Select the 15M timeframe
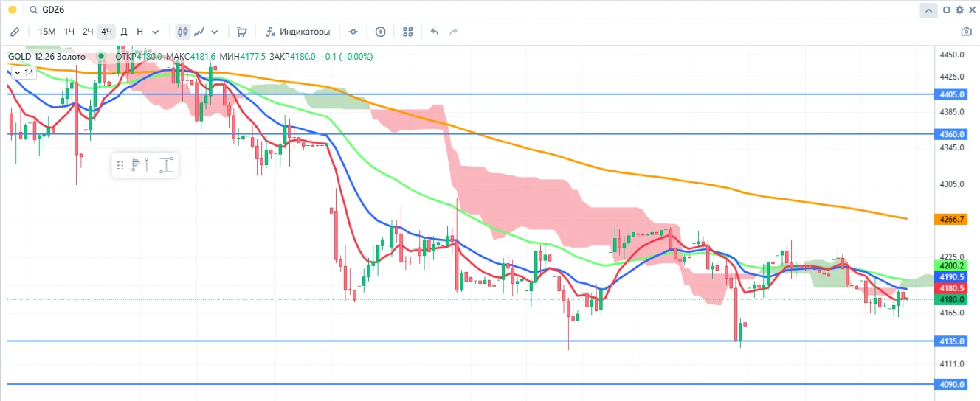 click(46, 32)
